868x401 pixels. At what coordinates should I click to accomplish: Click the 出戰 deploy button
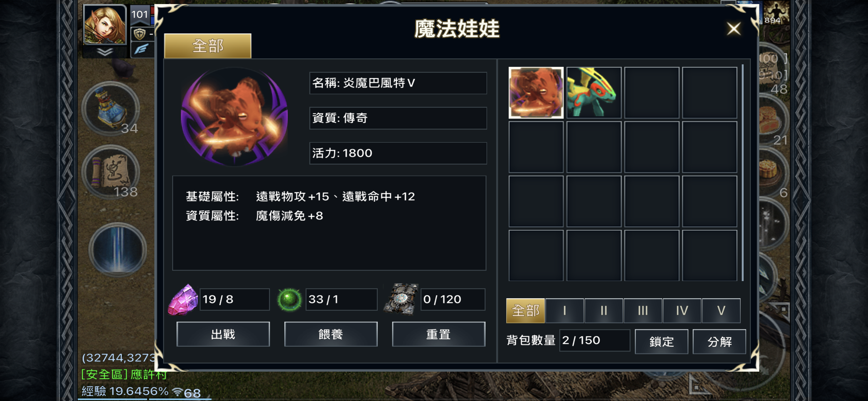click(223, 334)
